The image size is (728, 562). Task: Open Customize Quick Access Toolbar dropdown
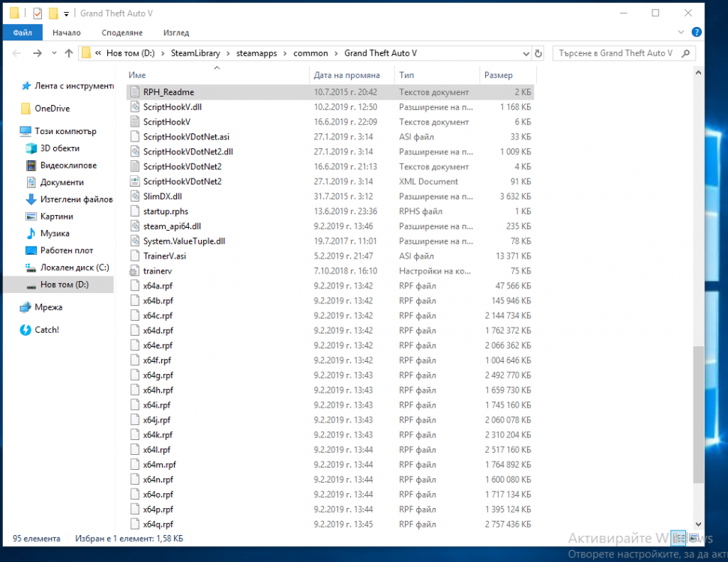click(x=66, y=14)
